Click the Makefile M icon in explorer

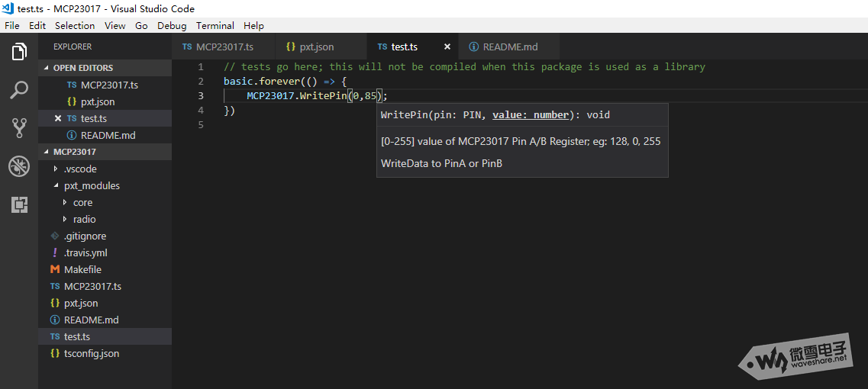click(x=54, y=269)
